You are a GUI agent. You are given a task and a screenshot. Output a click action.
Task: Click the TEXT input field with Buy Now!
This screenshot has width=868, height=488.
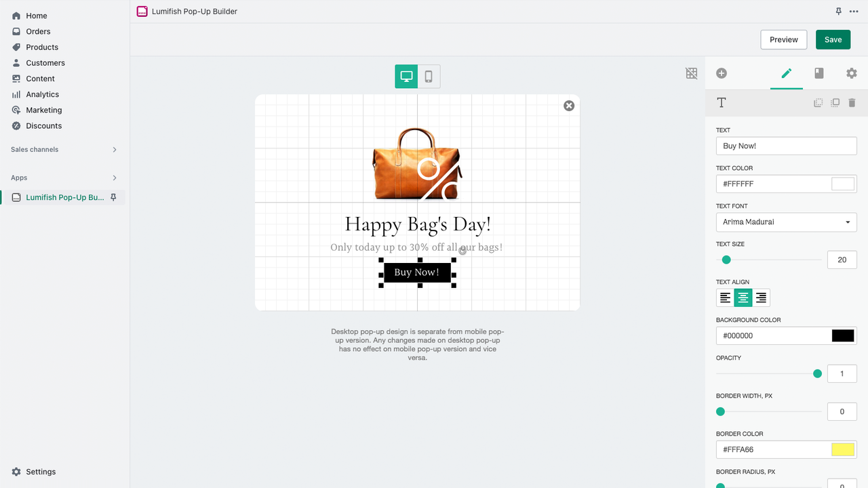[x=787, y=146]
